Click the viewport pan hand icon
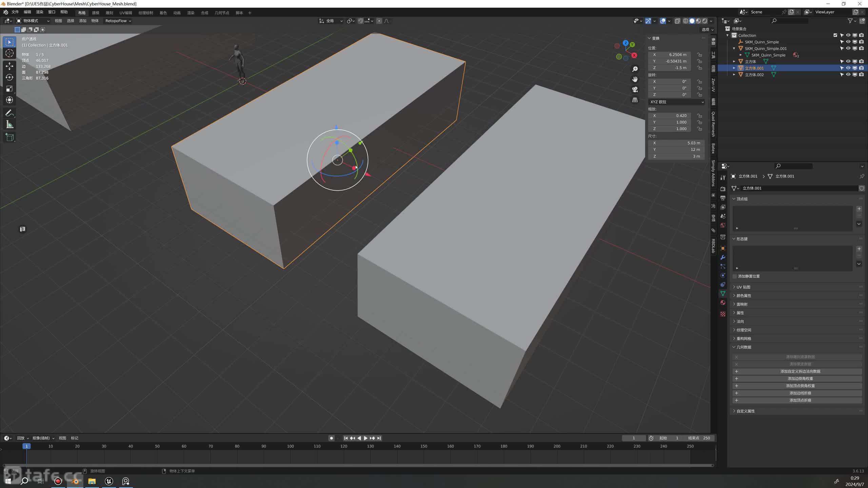 (635, 79)
